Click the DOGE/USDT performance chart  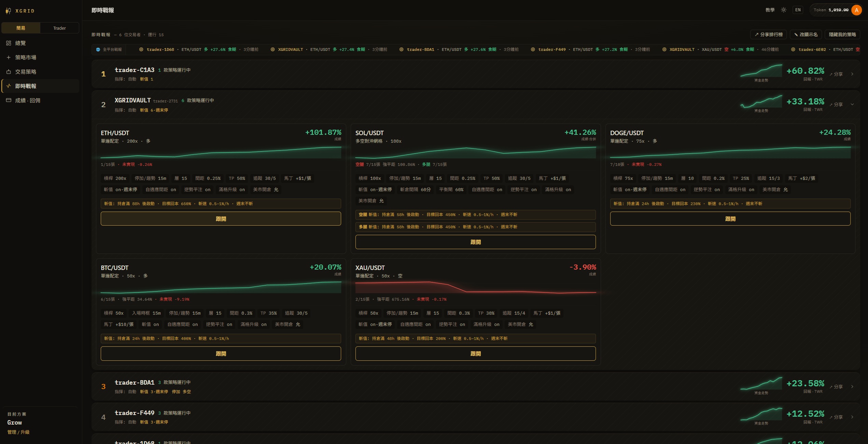click(x=730, y=152)
